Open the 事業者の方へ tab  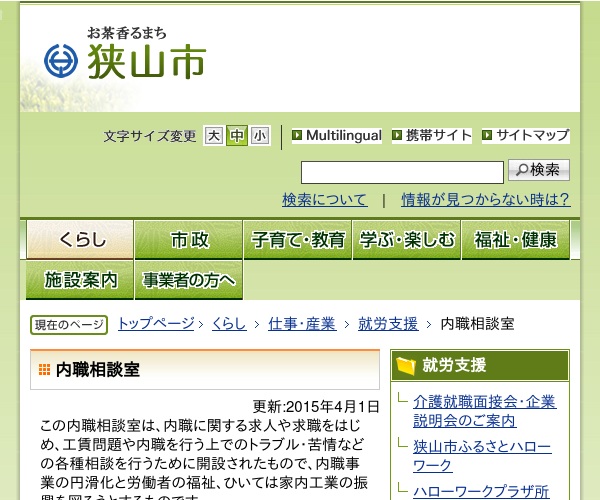pyautogui.click(x=189, y=280)
